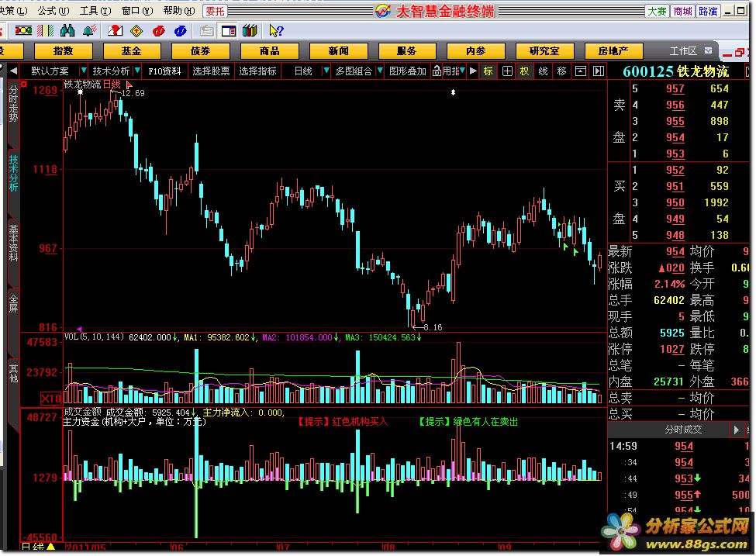
Task: Switch to the 全屏 side tab
Action: tap(13, 304)
